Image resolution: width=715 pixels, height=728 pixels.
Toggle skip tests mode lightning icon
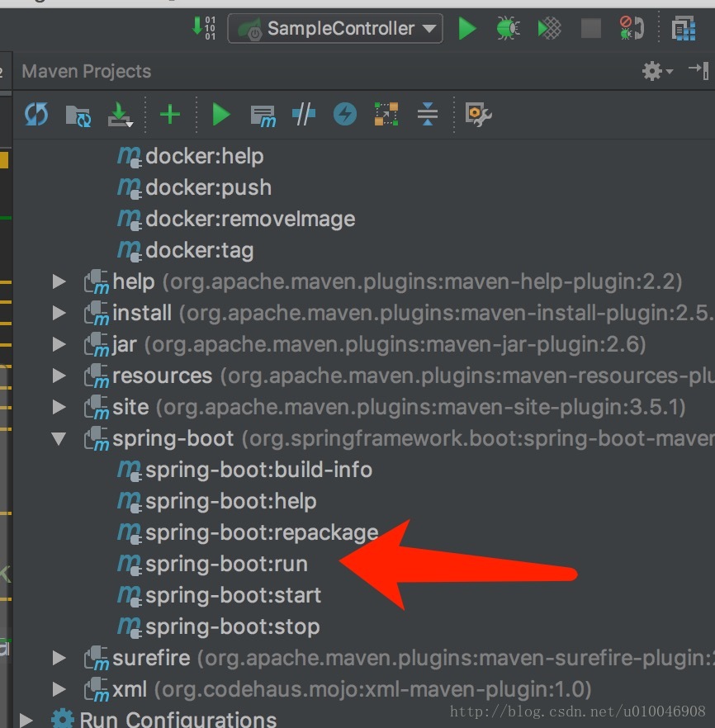(345, 114)
